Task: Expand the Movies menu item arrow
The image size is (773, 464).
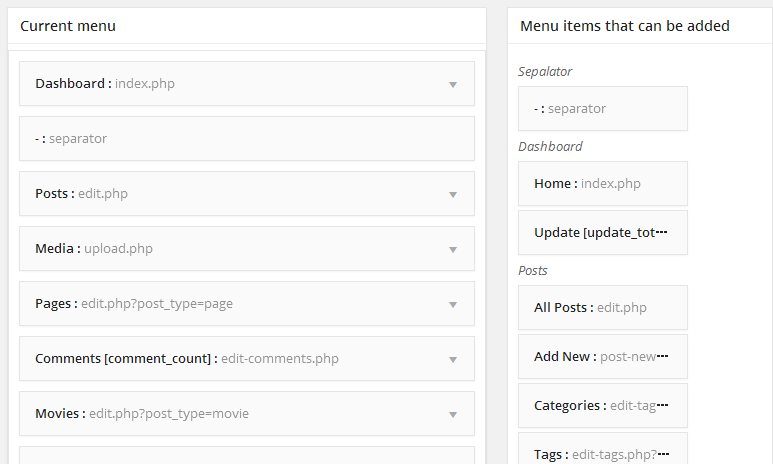Action: (453, 415)
